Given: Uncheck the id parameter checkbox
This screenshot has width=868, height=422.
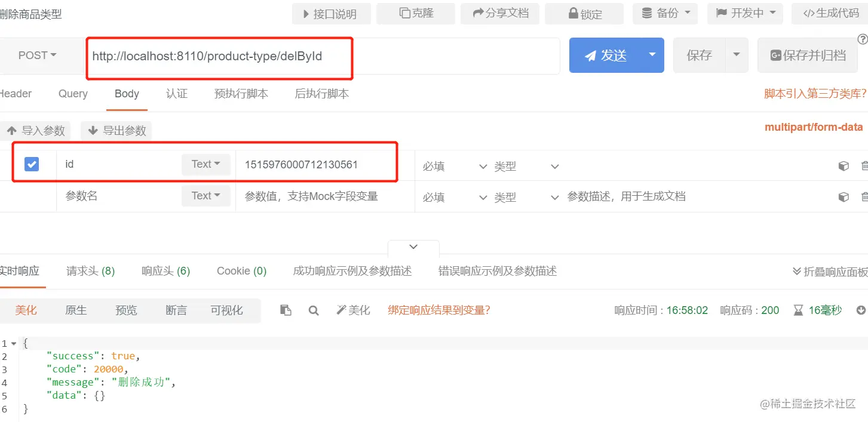Looking at the screenshot, I should (x=32, y=164).
